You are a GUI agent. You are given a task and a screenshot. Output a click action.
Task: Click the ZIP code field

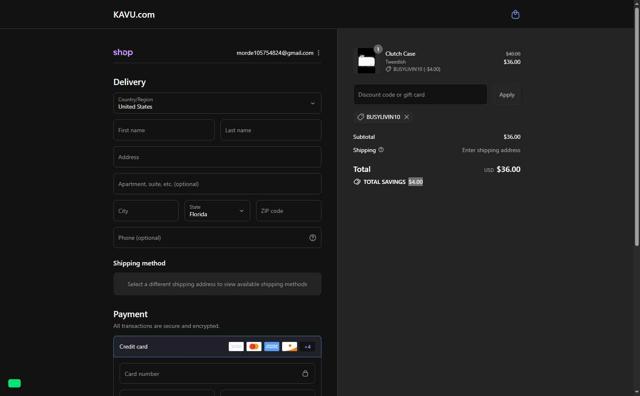[289, 211]
